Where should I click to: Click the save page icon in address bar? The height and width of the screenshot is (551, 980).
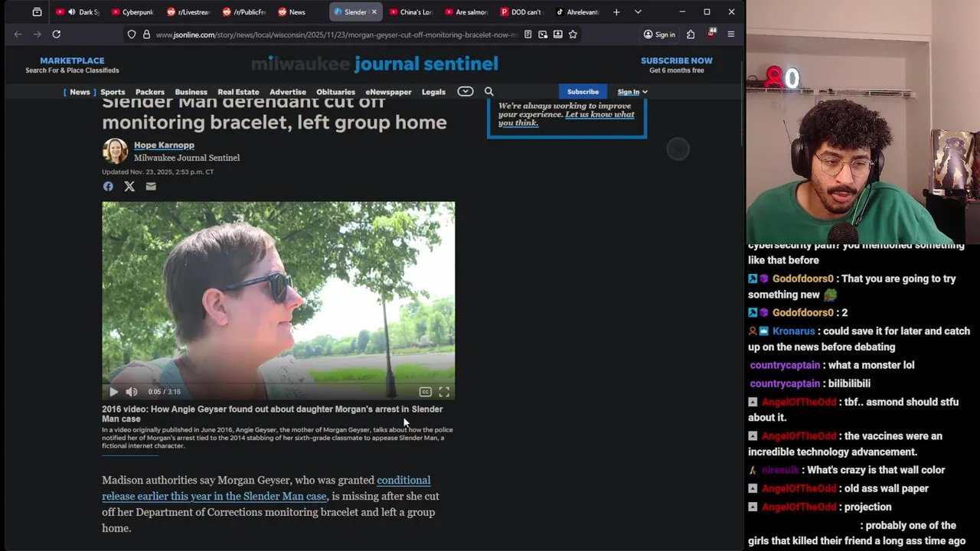558,34
